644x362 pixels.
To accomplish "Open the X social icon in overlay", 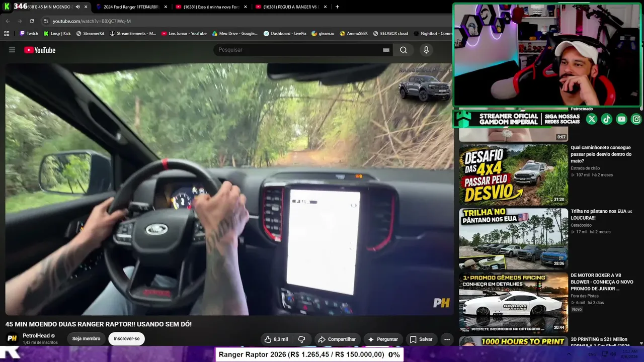I will point(592,119).
